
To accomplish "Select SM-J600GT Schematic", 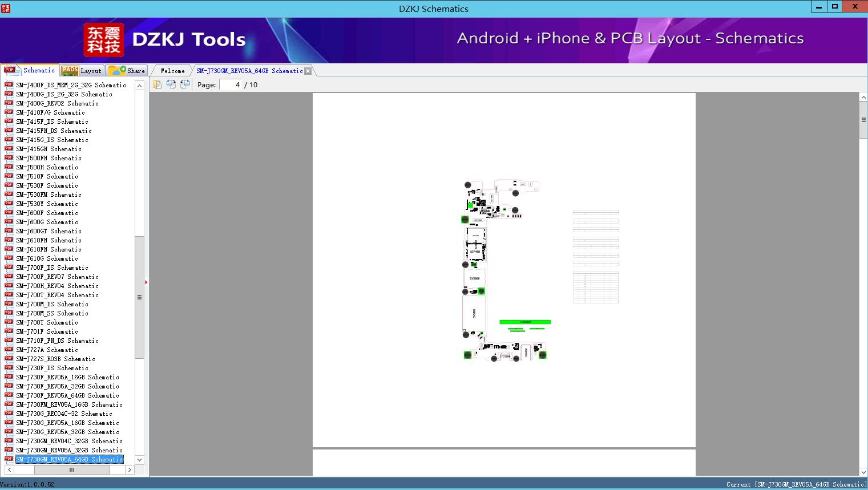I will pyautogui.click(x=49, y=231).
